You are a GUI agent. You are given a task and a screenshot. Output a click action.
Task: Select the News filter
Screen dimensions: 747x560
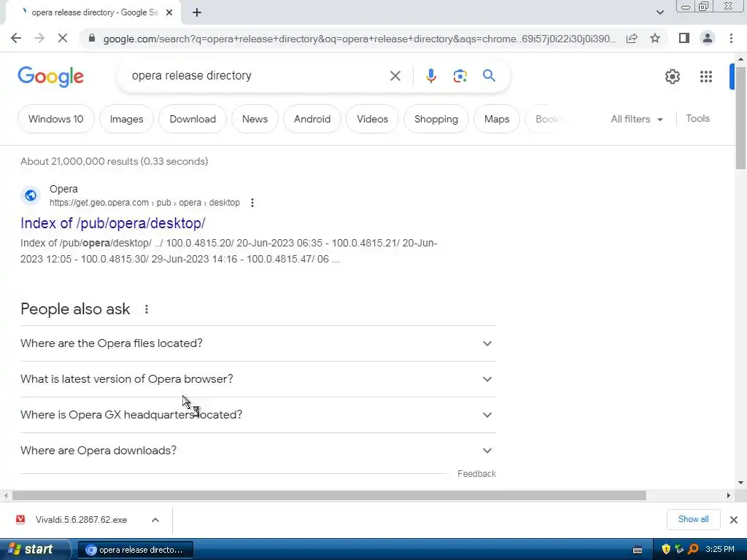click(x=255, y=119)
